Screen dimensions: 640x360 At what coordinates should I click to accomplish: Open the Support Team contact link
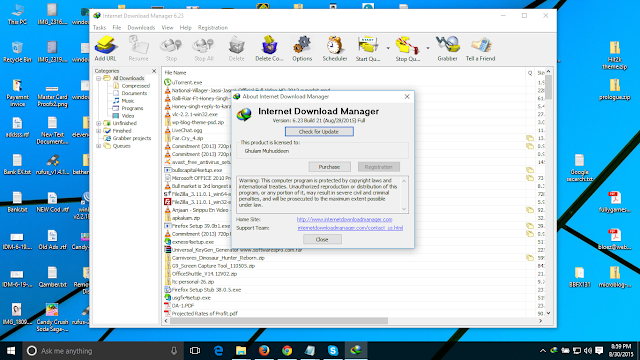[350, 228]
